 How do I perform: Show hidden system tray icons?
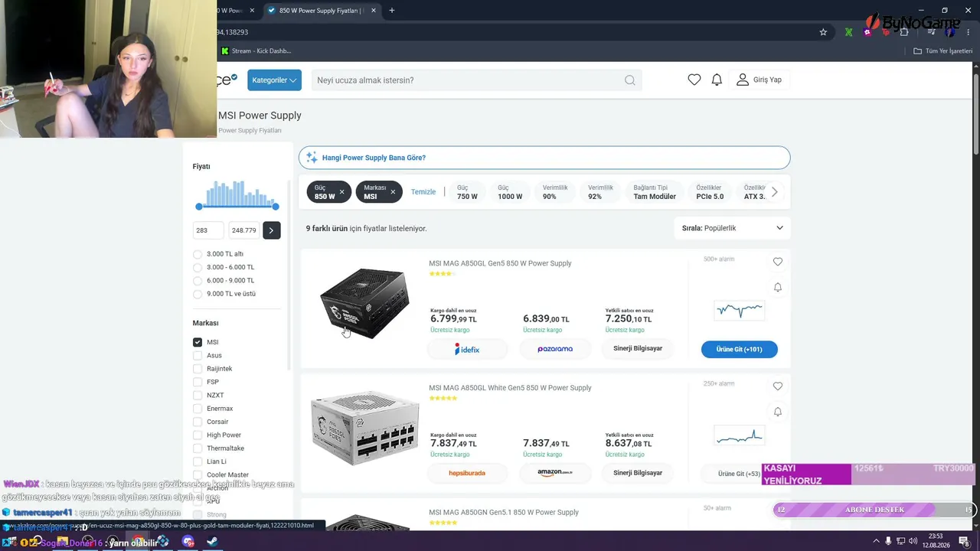coord(876,541)
